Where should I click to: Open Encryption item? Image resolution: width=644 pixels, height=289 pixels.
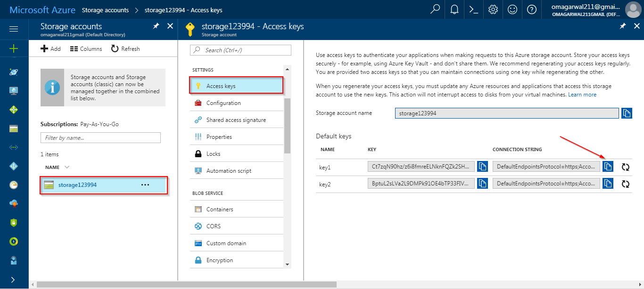pyautogui.click(x=237, y=260)
